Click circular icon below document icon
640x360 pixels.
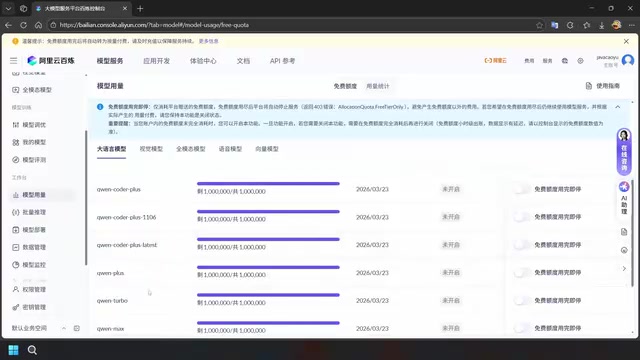coord(624,250)
